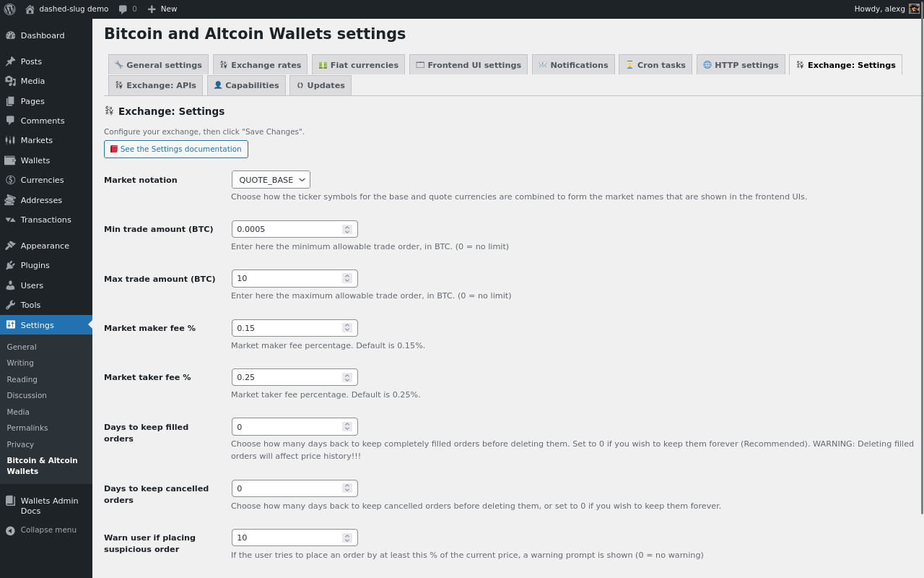Switch to the Fiat currencies tab
The height and width of the screenshot is (578, 924).
(x=358, y=64)
